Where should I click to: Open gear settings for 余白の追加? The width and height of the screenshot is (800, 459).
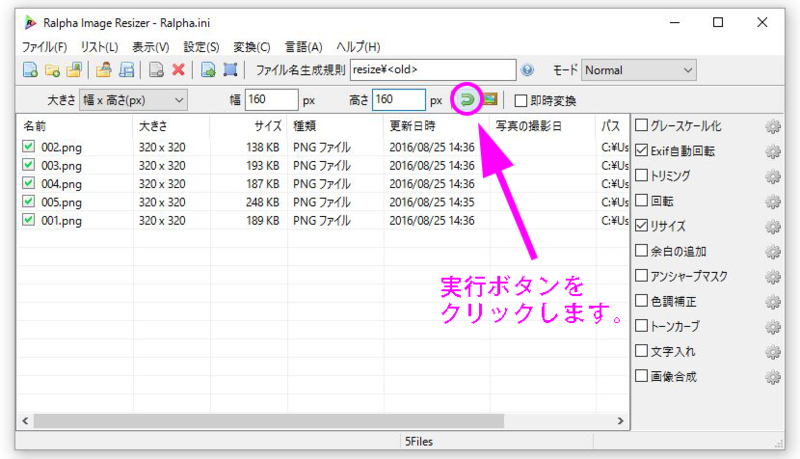[x=773, y=251]
